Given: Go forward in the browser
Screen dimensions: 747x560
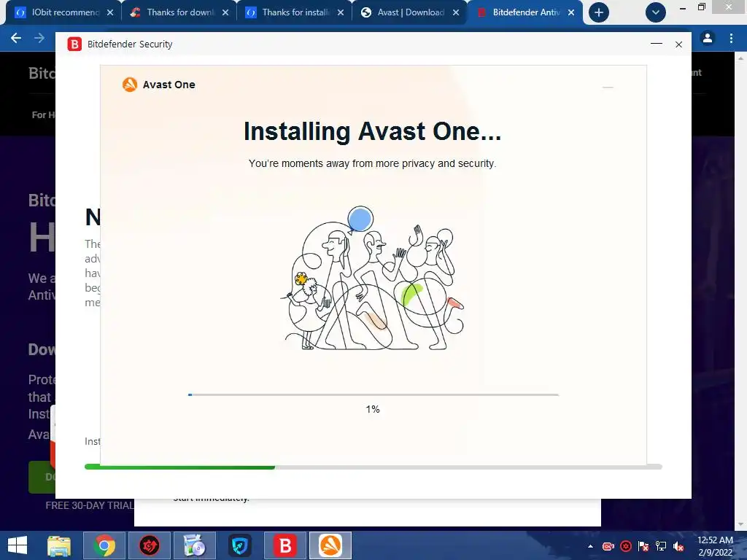Looking at the screenshot, I should pyautogui.click(x=39, y=38).
